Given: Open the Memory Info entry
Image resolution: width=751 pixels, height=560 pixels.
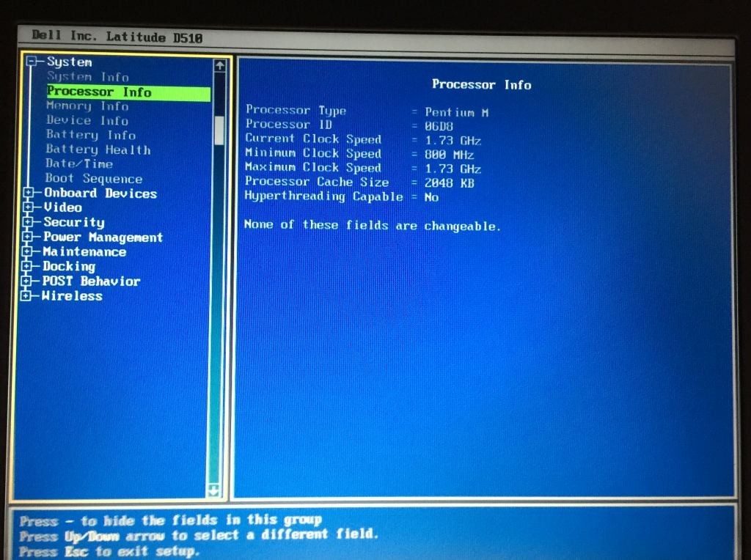Looking at the screenshot, I should click(x=87, y=106).
